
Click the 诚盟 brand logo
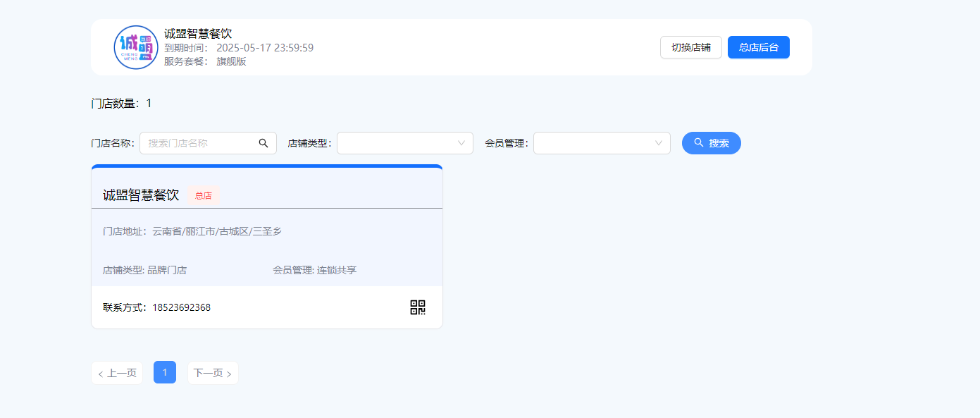coord(136,47)
